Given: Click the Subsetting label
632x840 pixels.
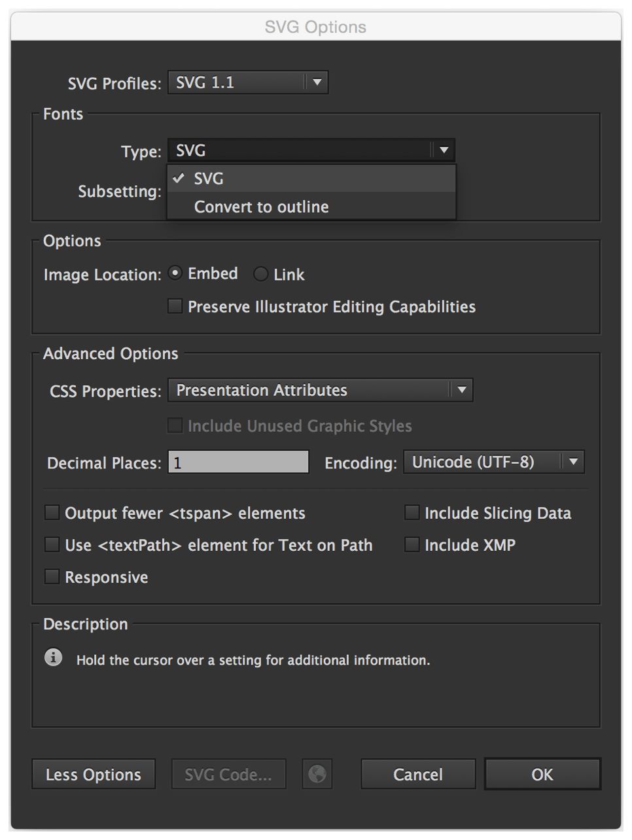Looking at the screenshot, I should (120, 192).
